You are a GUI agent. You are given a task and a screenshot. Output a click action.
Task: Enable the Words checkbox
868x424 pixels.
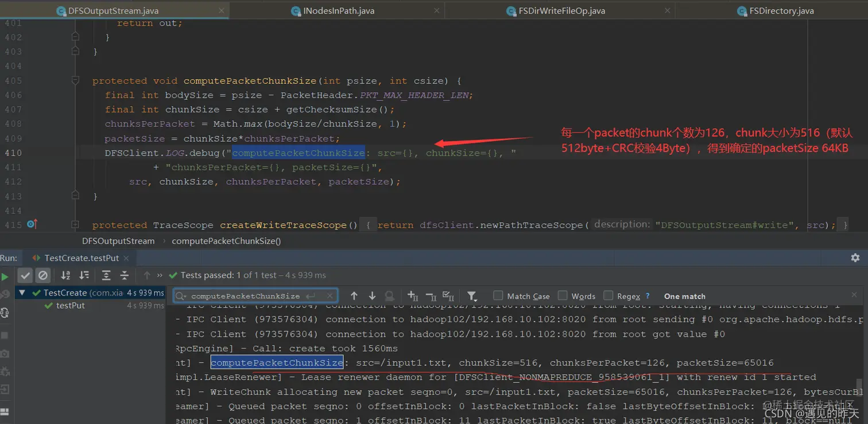pos(563,295)
